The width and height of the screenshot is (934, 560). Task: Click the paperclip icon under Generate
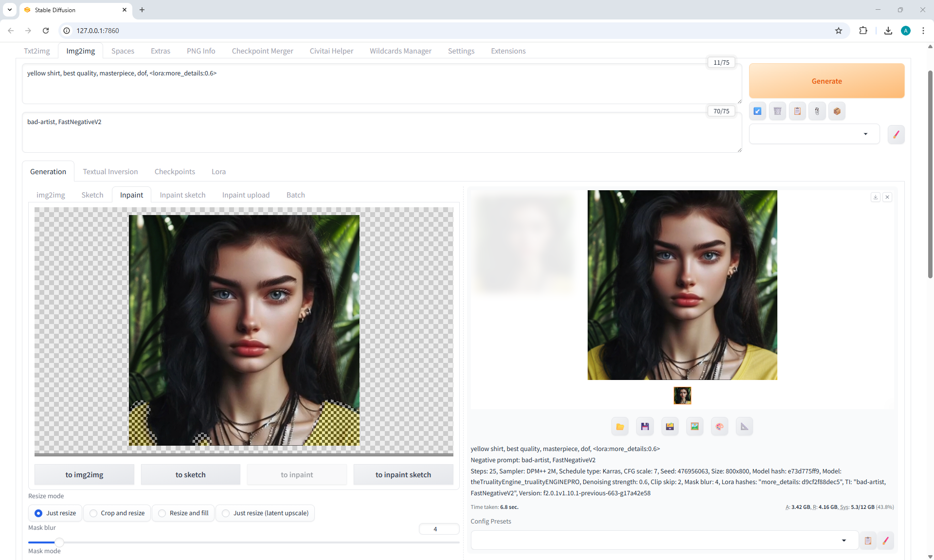[817, 111]
